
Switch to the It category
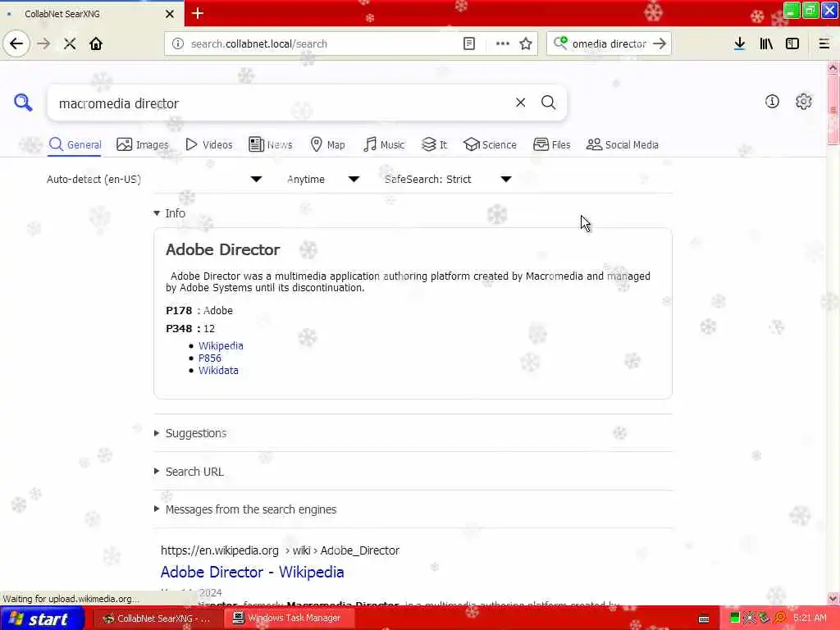point(435,144)
